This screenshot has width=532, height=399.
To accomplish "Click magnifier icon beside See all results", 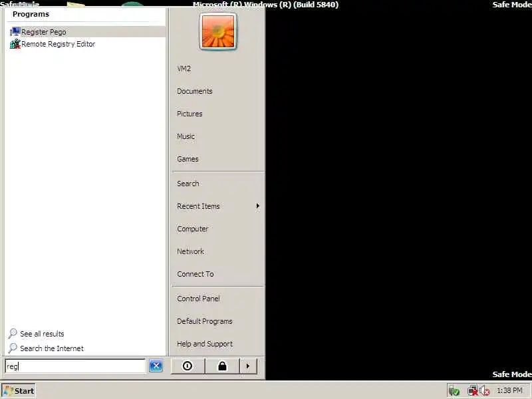I will [x=13, y=334].
